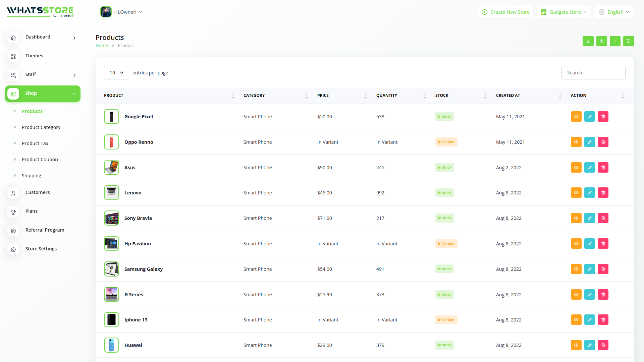The width and height of the screenshot is (644, 362).
Task: Go to Store Settings menu item
Action: coord(41,249)
